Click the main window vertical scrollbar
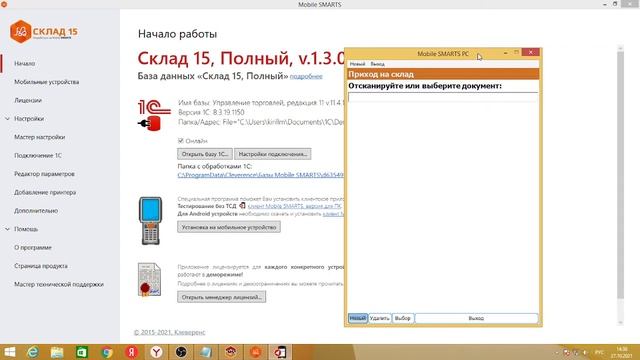Screen dimensions: 640x360 [x=620, y=176]
